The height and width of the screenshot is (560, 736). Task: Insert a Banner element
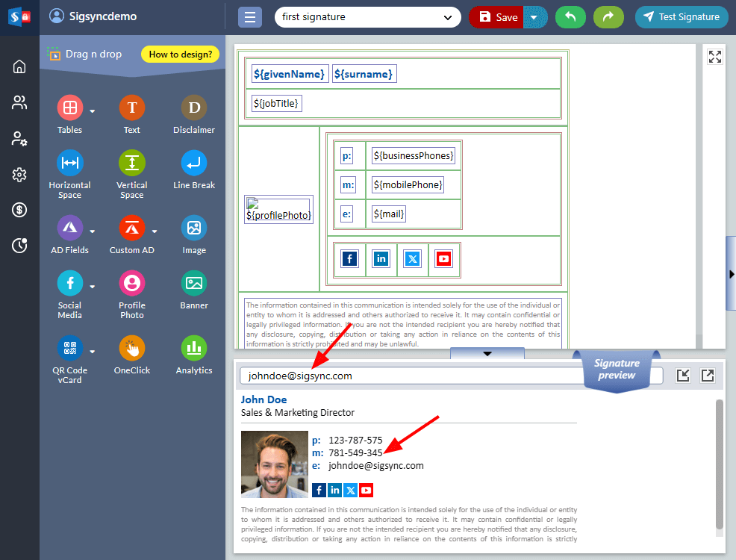tap(194, 284)
